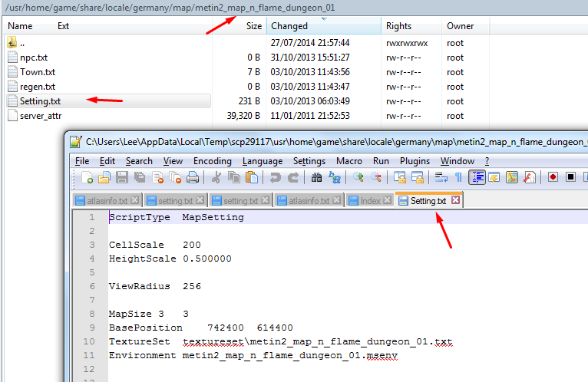Image resolution: width=588 pixels, height=382 pixels.
Task: Close the Index tab
Action: point(388,200)
